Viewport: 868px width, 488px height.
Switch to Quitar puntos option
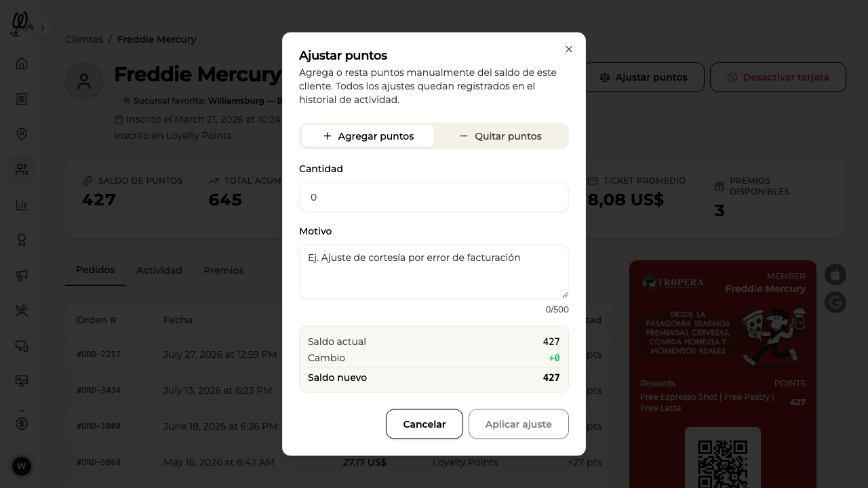click(x=500, y=136)
